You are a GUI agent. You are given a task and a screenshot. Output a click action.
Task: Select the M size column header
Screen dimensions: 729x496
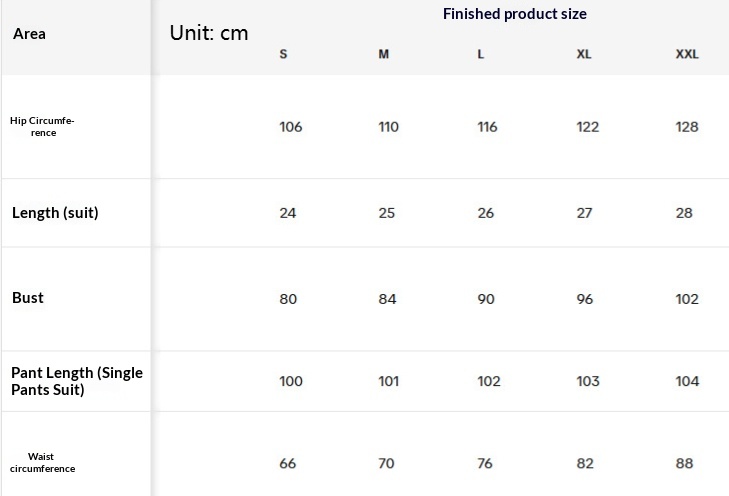[384, 54]
